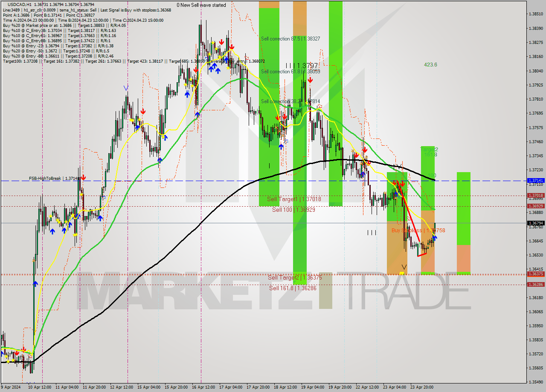
Task: Click the blue 1.37141 price axis tag
Action: coord(535,181)
